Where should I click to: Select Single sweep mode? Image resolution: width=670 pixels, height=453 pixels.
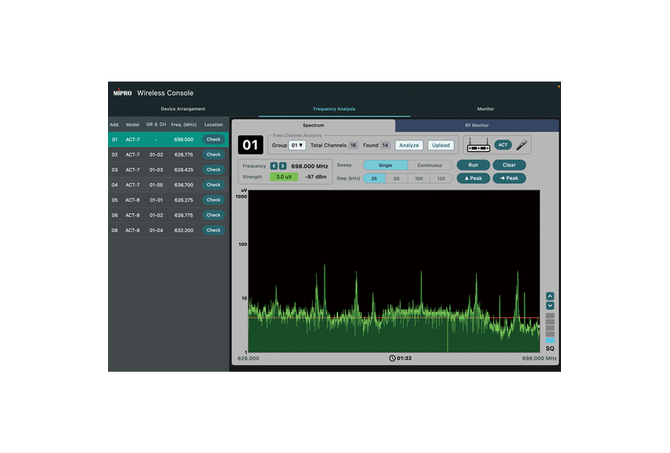click(385, 164)
